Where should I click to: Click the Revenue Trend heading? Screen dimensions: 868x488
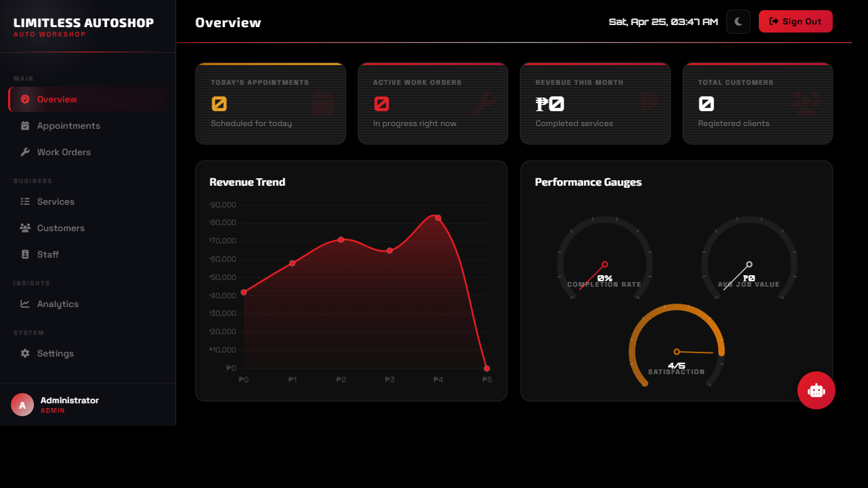click(248, 182)
